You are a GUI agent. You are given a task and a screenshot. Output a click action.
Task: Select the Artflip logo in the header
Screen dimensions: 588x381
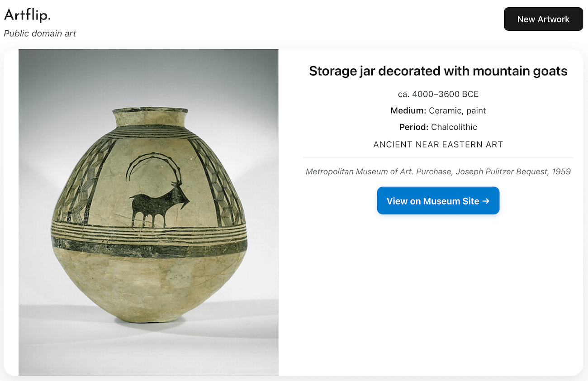26,14
